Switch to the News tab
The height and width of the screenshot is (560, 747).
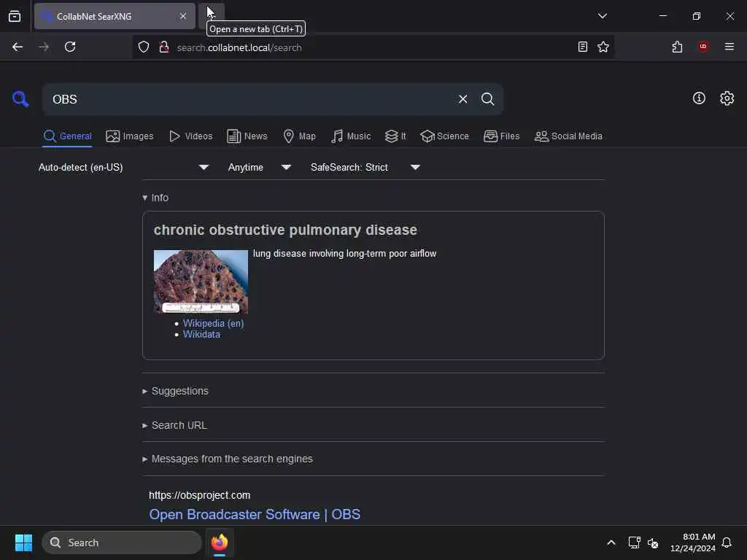coord(247,136)
